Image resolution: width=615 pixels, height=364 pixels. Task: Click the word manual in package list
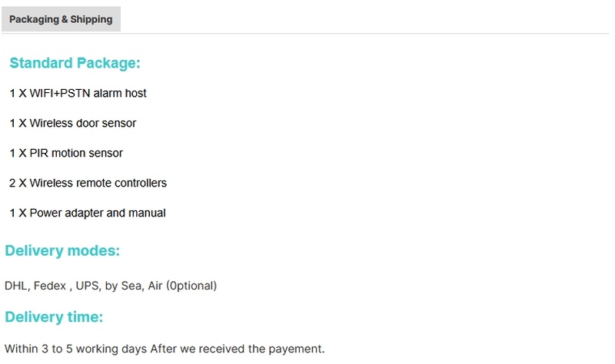[x=148, y=213]
